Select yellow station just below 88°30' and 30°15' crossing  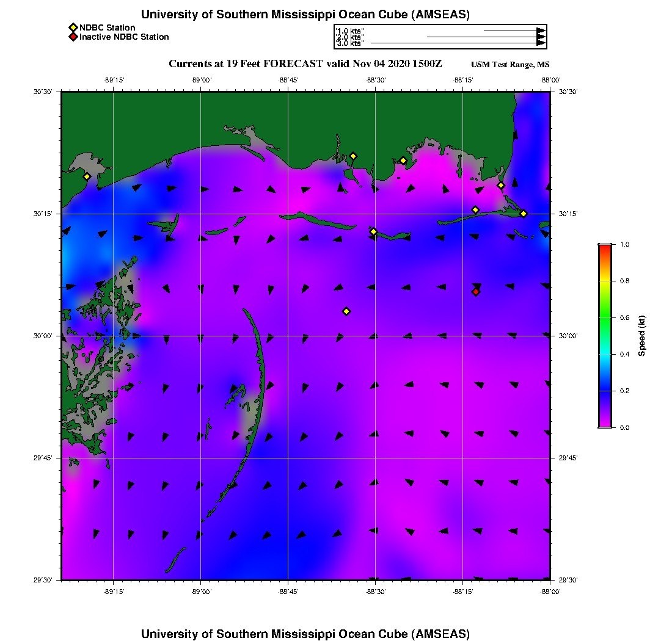tap(373, 231)
